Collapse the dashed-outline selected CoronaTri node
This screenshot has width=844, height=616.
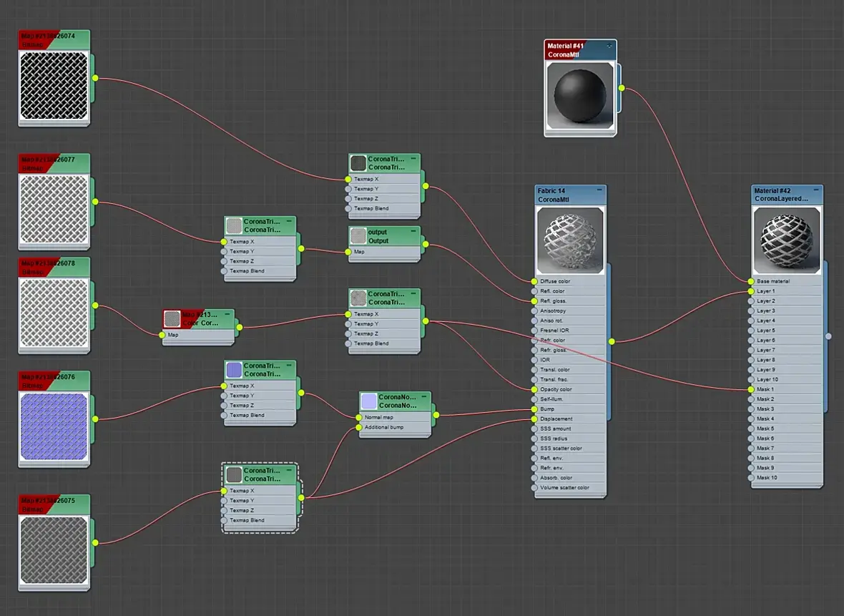pyautogui.click(x=289, y=470)
